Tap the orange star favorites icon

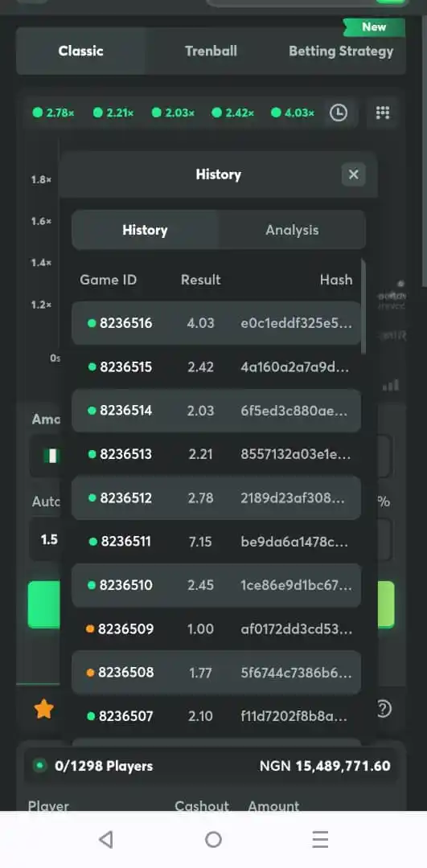click(43, 709)
